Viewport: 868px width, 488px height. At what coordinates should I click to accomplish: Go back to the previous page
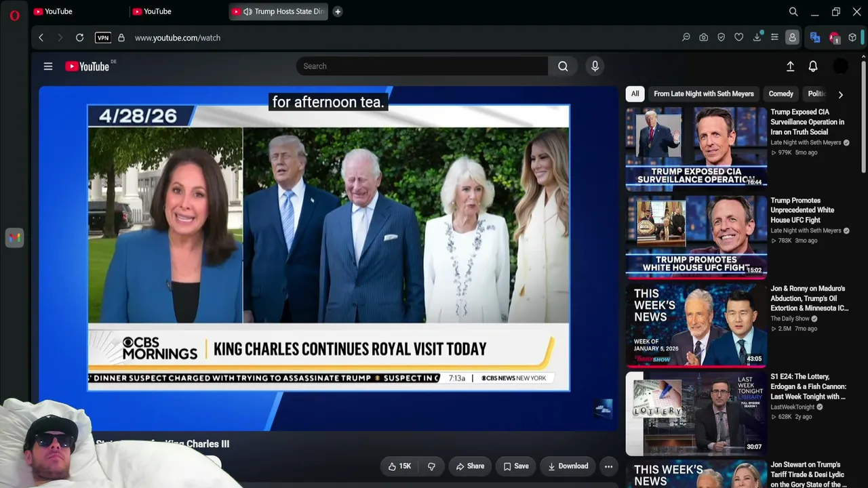[41, 38]
